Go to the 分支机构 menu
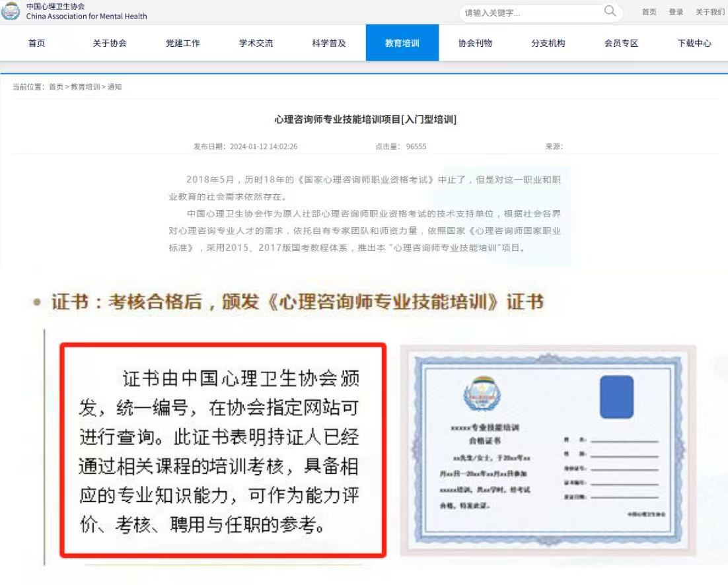728x585 pixels. click(548, 43)
